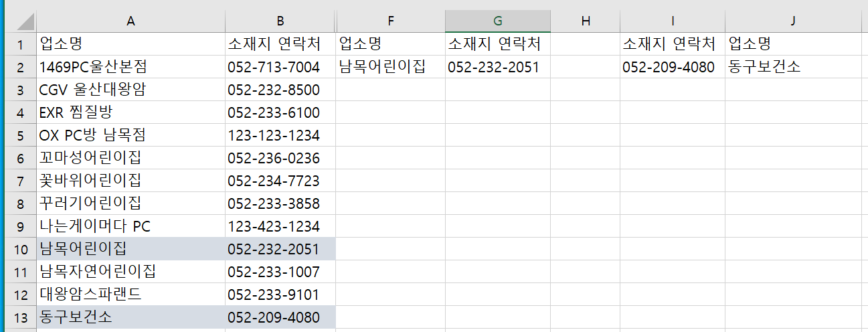
Task: Click cell '1469PC울산본점'
Action: click(x=131, y=67)
